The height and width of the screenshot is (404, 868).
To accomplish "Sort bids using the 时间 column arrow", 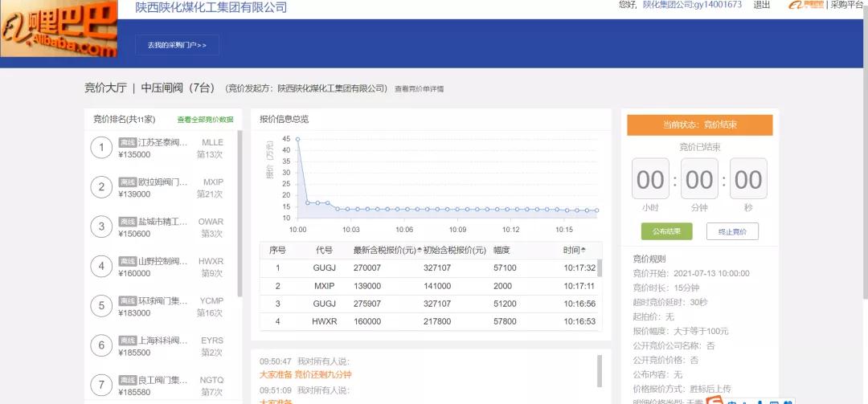I will (583, 251).
